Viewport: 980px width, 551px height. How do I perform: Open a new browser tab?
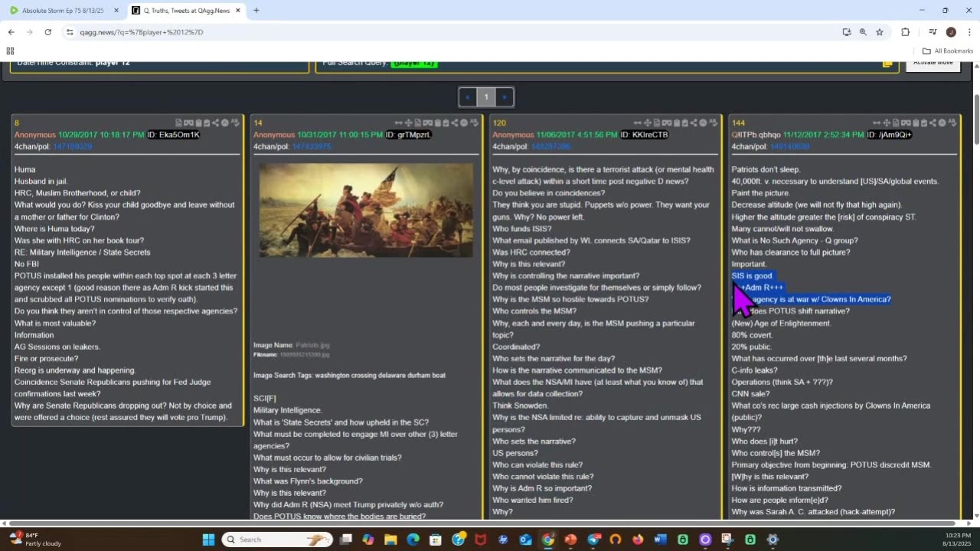tap(256, 10)
